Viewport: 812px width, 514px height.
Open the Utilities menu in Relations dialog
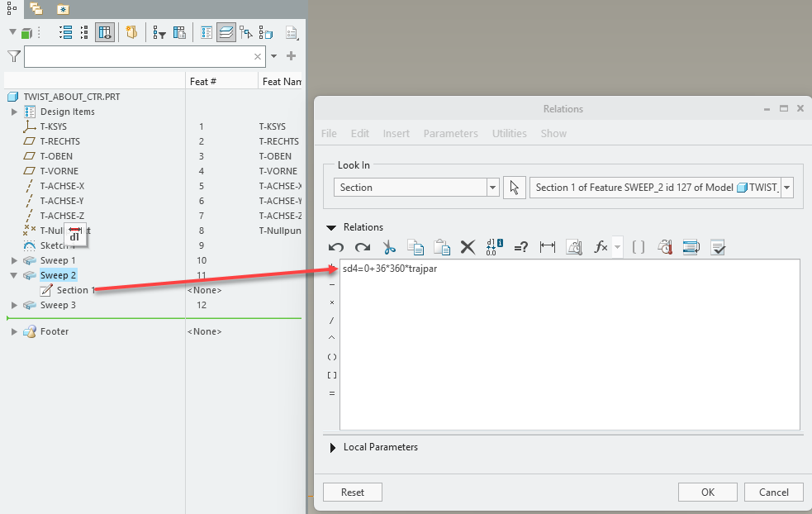(509, 133)
